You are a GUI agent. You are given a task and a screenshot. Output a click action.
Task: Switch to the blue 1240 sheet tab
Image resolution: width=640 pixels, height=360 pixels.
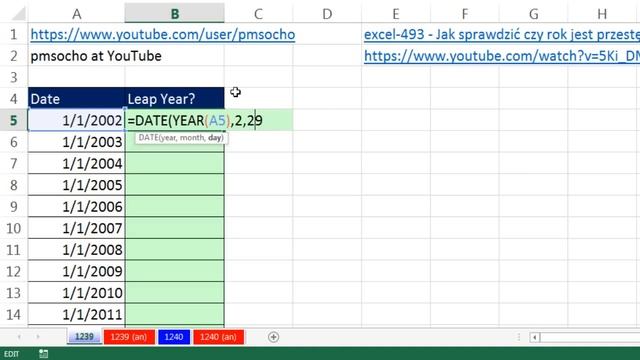[174, 337]
